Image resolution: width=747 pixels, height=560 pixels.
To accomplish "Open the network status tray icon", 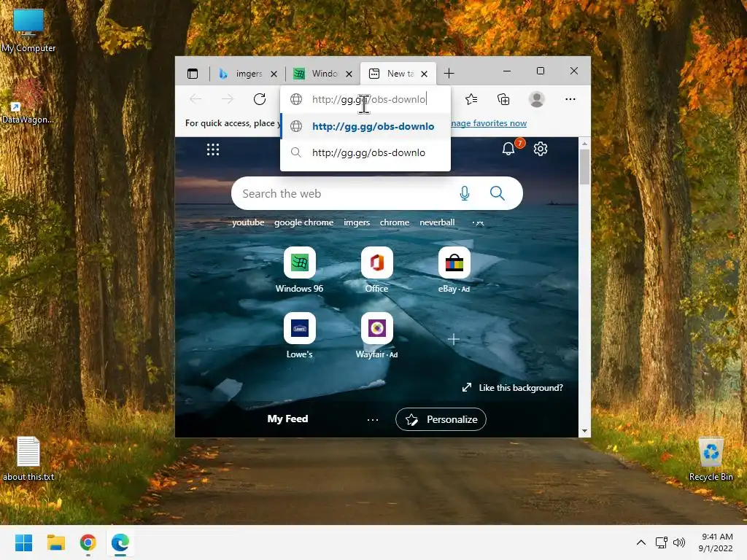I will 661,542.
